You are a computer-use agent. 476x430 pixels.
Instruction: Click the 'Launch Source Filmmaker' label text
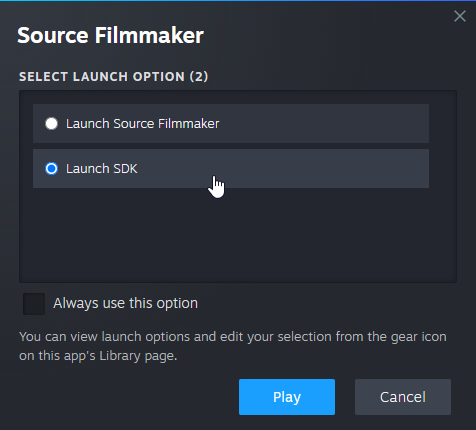click(x=143, y=124)
